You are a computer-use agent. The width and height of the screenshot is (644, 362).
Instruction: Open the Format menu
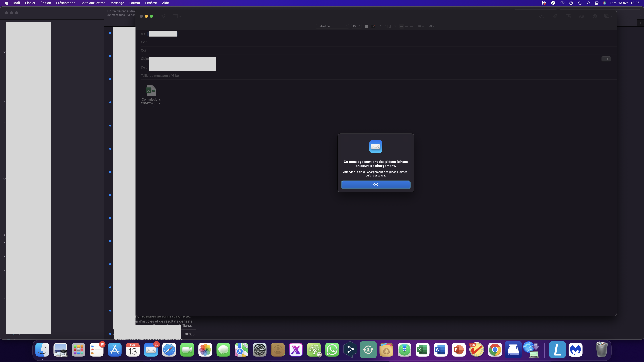pyautogui.click(x=134, y=3)
